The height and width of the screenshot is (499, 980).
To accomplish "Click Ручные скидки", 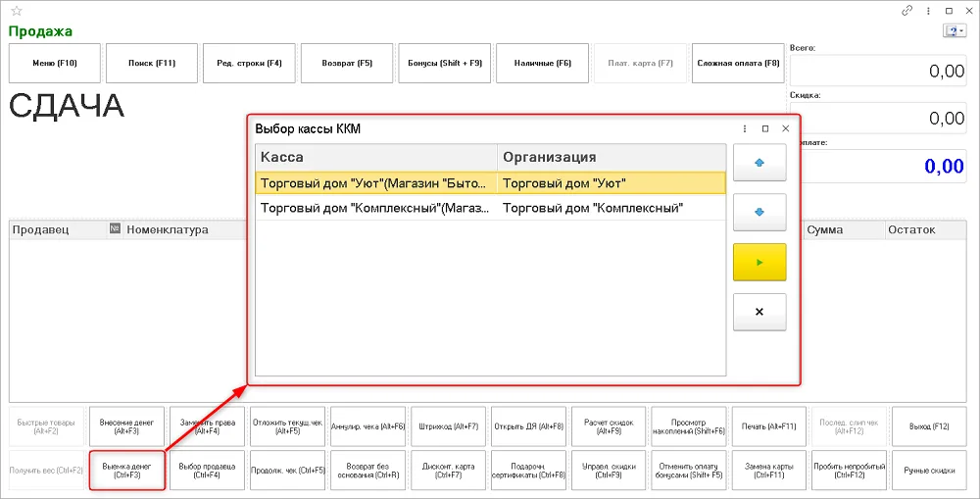I will [930, 471].
